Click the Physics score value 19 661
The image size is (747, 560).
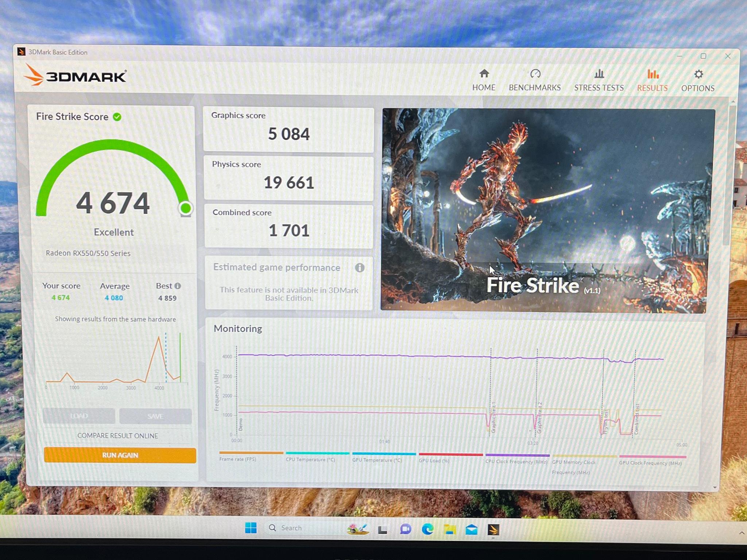click(x=289, y=183)
